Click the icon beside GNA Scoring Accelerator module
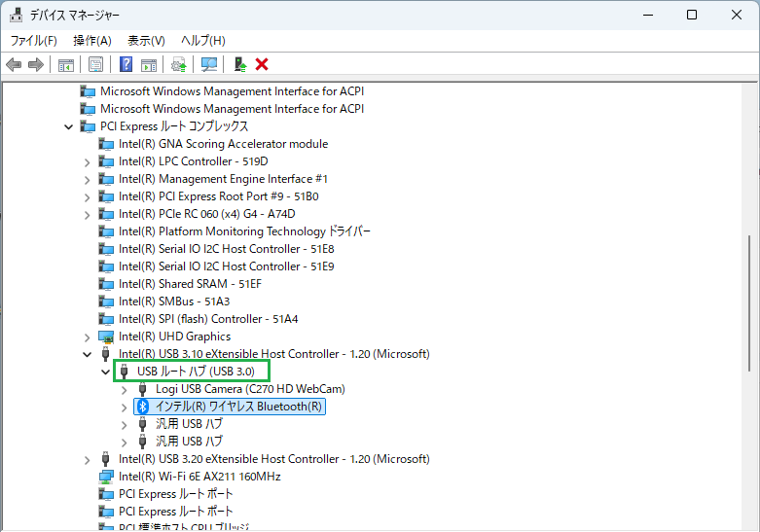 point(106,144)
